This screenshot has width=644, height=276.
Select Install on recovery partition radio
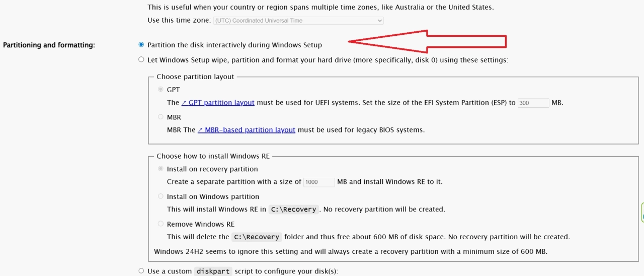point(161,169)
